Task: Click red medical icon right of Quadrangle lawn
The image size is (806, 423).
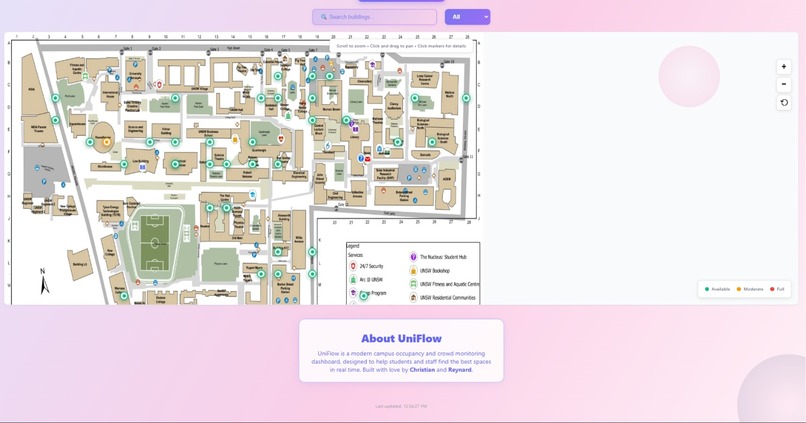Action: [x=281, y=139]
